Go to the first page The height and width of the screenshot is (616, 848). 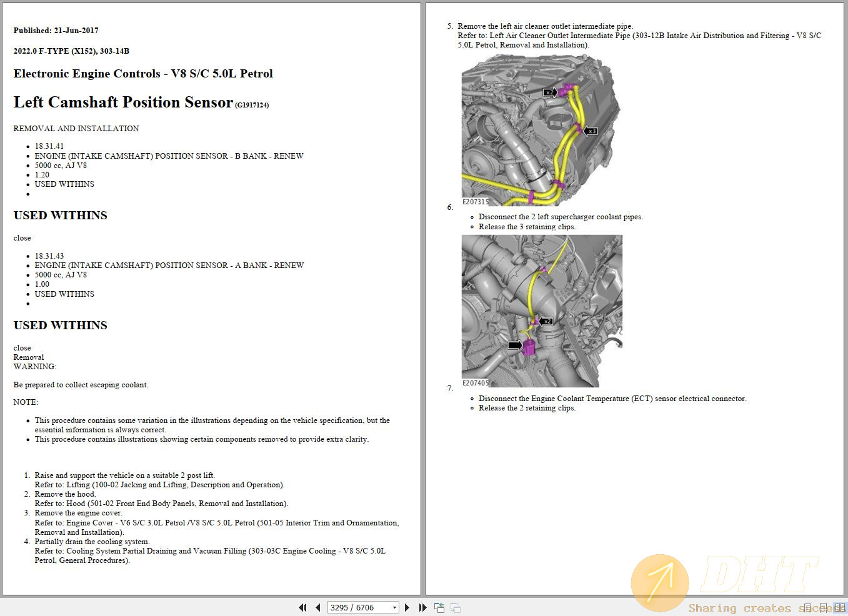click(x=302, y=607)
